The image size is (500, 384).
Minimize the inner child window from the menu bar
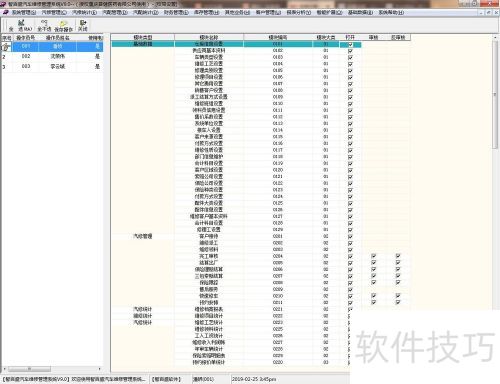481,12
